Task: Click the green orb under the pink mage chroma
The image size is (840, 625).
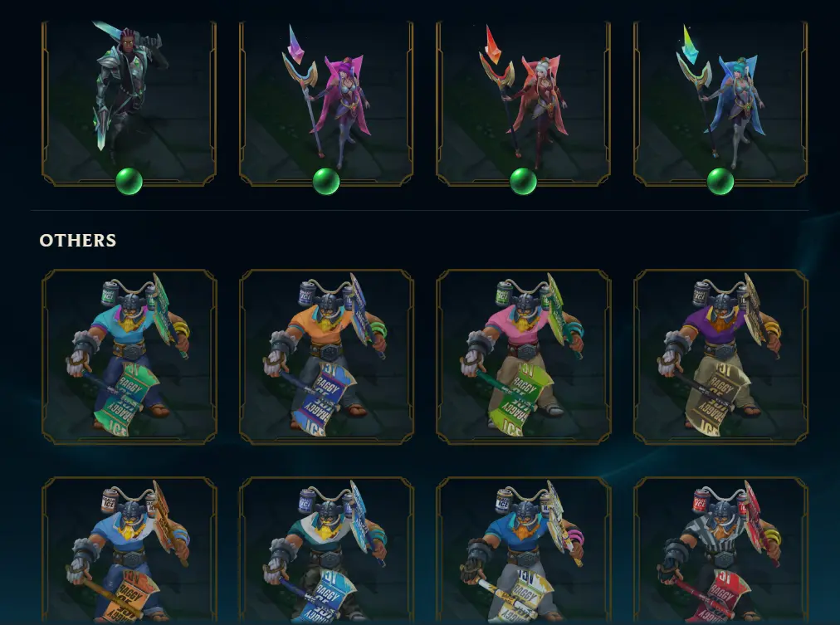Action: pyautogui.click(x=326, y=181)
